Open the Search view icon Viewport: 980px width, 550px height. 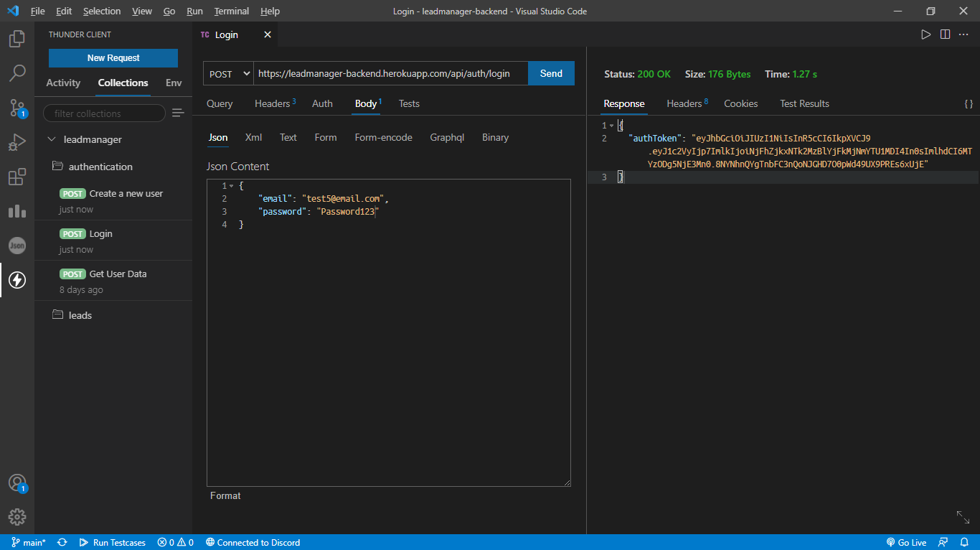(x=17, y=73)
